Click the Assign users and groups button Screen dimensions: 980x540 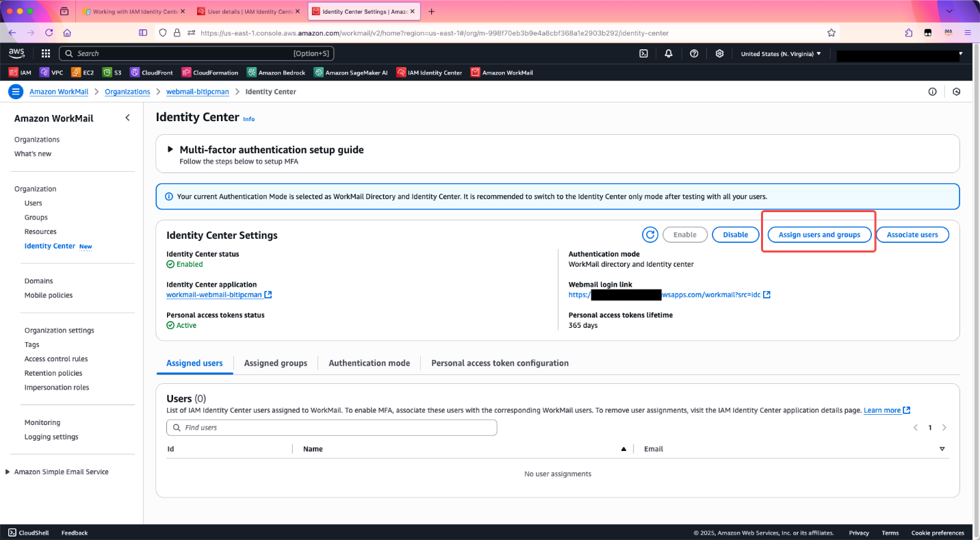click(819, 235)
